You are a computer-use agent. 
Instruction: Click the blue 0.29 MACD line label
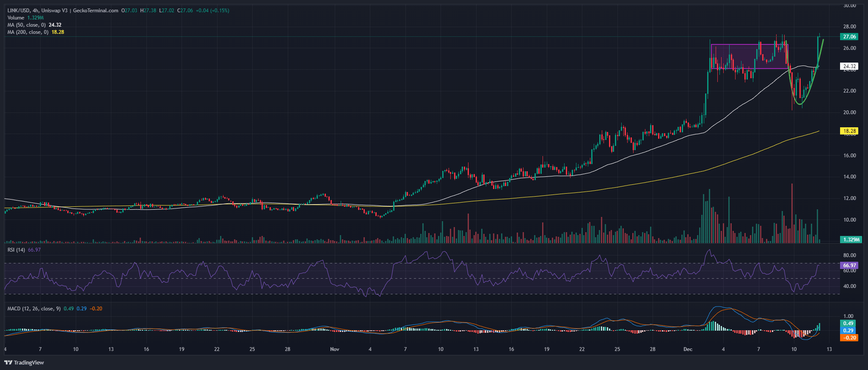[x=848, y=331]
